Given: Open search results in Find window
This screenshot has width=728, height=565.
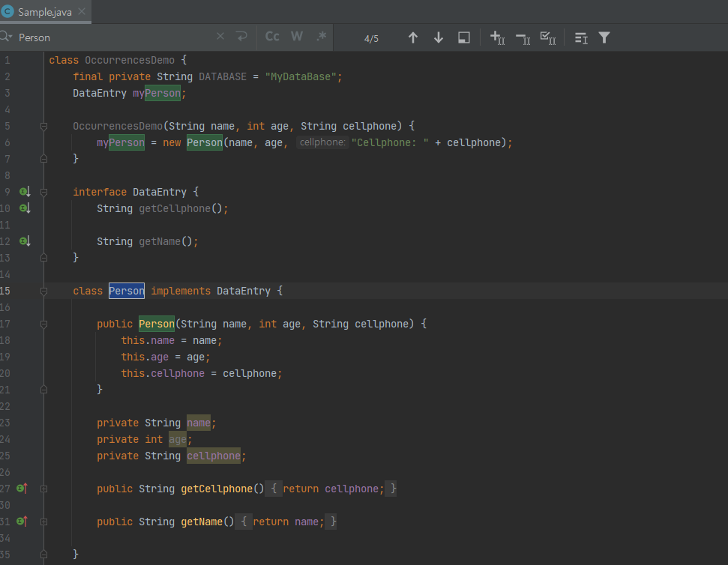Looking at the screenshot, I should pyautogui.click(x=464, y=37).
